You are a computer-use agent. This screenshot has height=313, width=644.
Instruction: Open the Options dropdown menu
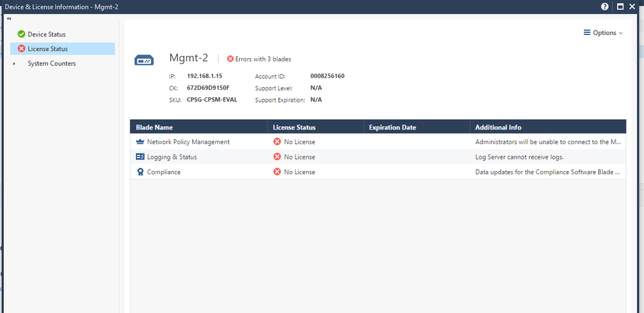603,33
